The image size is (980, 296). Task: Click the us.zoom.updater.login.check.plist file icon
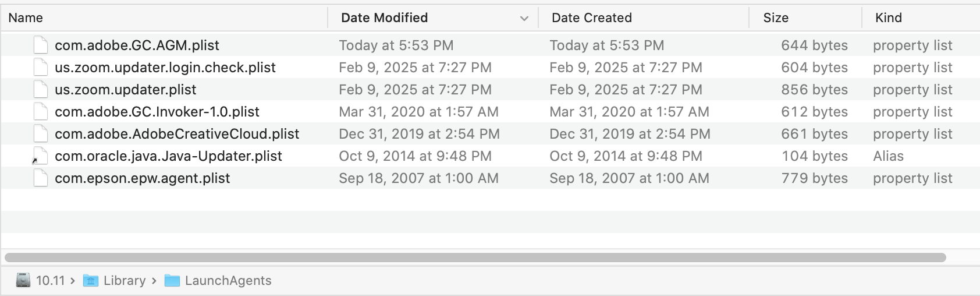point(40,67)
